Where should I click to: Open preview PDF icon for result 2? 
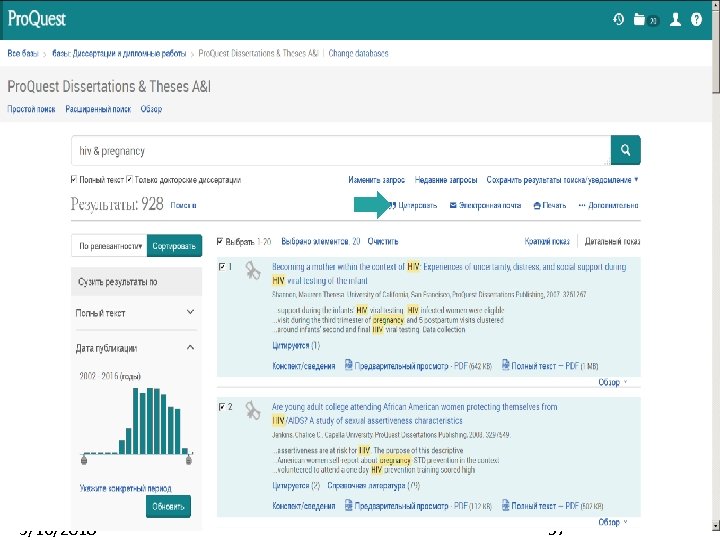pyautogui.click(x=349, y=506)
